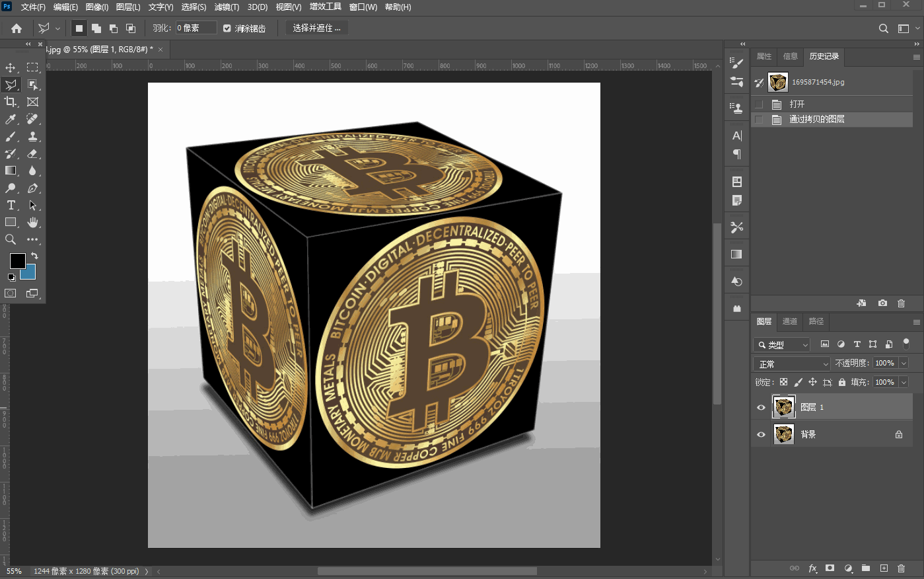Delete the selected layer
The image size is (924, 579).
[x=901, y=568]
